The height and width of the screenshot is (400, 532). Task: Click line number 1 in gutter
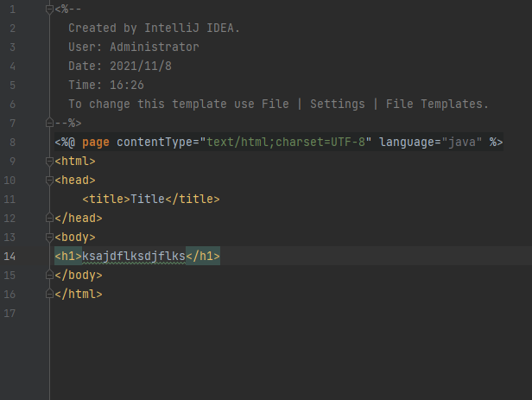(12, 10)
